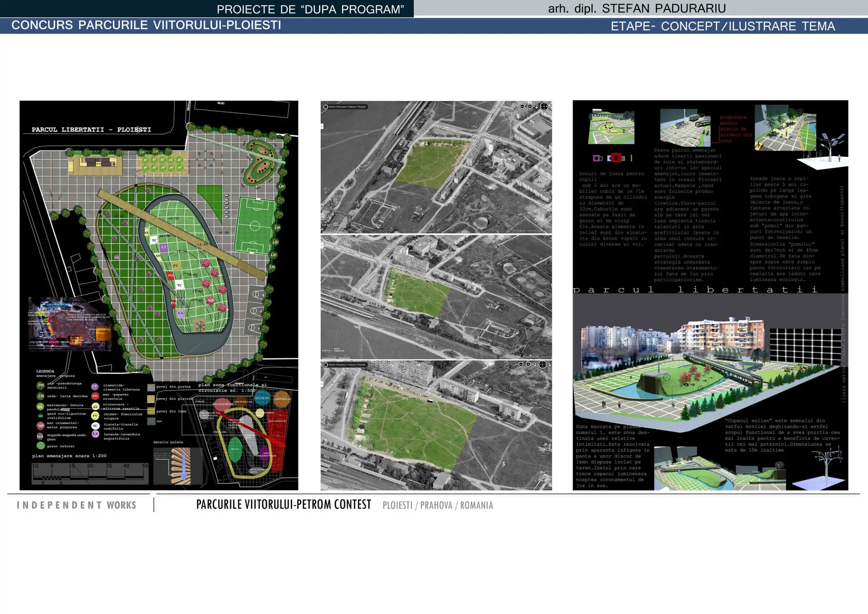Click the white TC tiarella legend icon
The image size is (868, 614).
(x=95, y=426)
